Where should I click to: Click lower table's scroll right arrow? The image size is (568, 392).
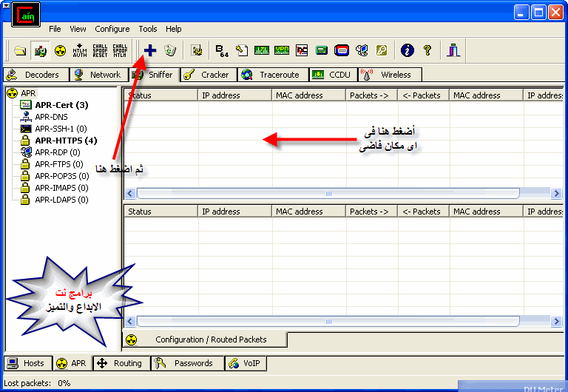pyautogui.click(x=556, y=321)
